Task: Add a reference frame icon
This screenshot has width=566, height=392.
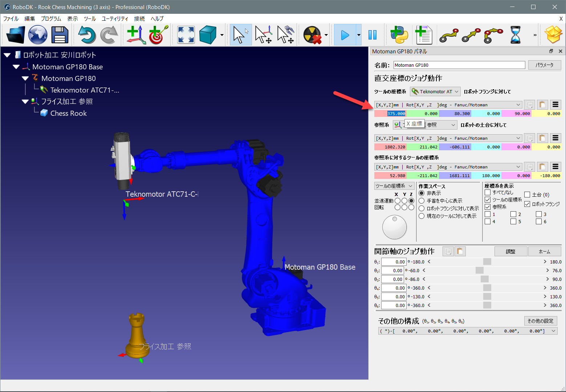Action: (x=136, y=35)
